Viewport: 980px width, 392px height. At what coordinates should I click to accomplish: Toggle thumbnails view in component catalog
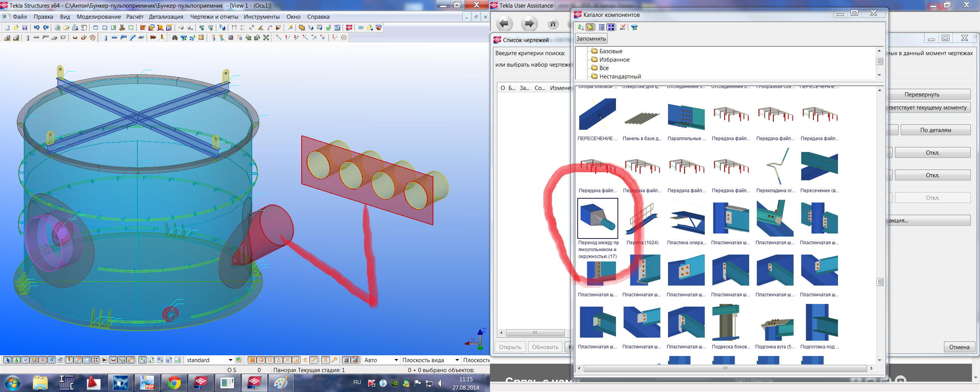click(611, 27)
